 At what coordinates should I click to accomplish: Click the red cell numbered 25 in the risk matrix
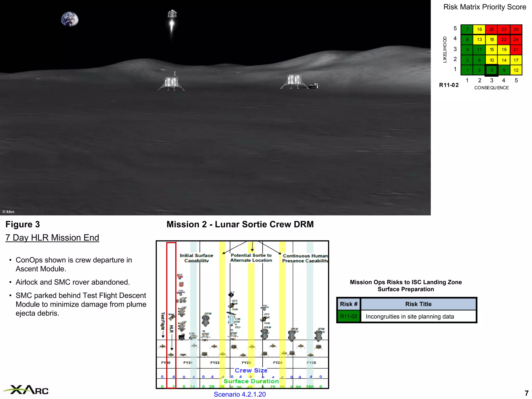(x=516, y=29)
